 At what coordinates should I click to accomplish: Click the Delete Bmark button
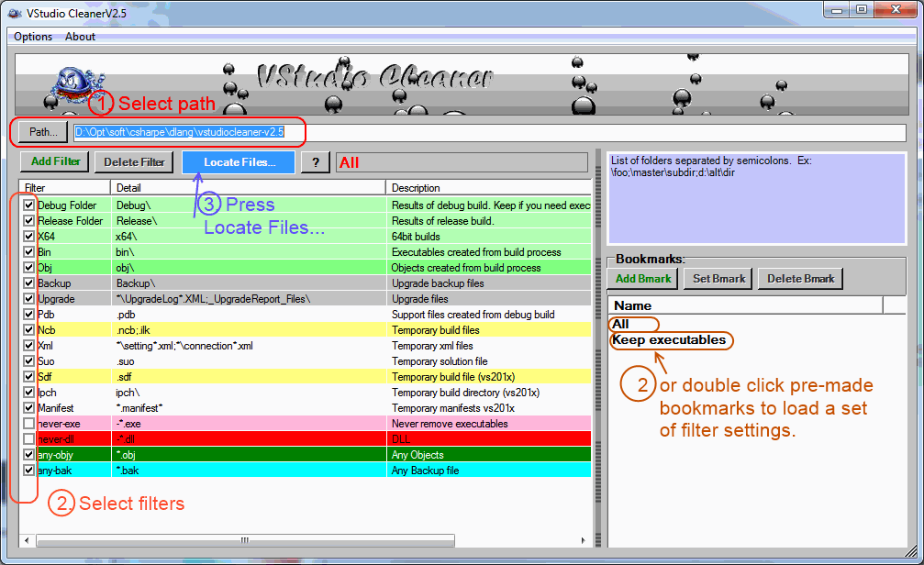click(800, 279)
